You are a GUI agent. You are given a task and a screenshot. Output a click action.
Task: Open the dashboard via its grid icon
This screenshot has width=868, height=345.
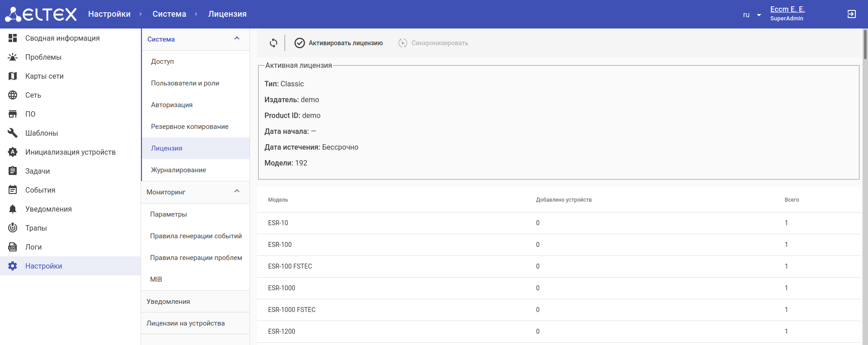pos(13,38)
